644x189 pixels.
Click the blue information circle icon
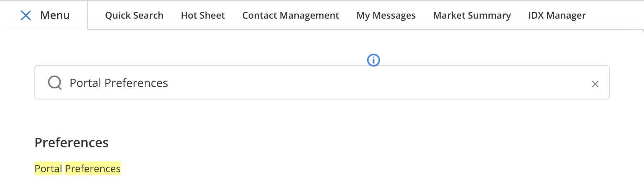pos(374,60)
